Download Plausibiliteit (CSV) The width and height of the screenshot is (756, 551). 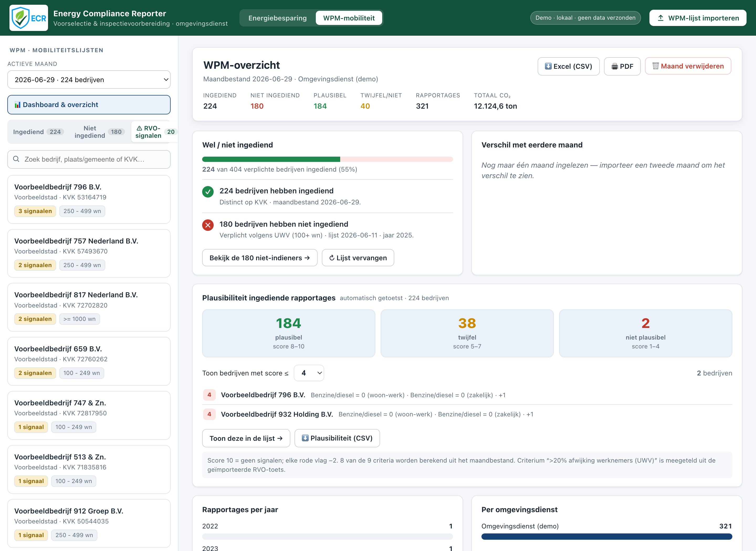[x=337, y=438]
